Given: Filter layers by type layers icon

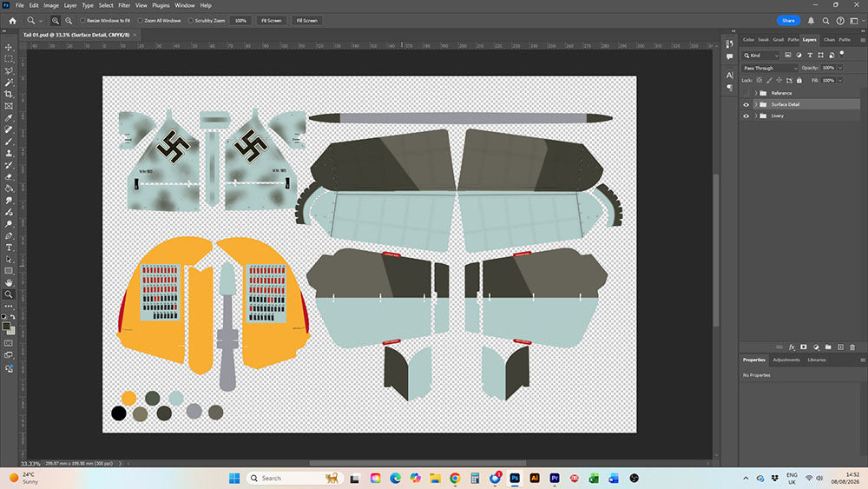Looking at the screenshot, I should [810, 56].
